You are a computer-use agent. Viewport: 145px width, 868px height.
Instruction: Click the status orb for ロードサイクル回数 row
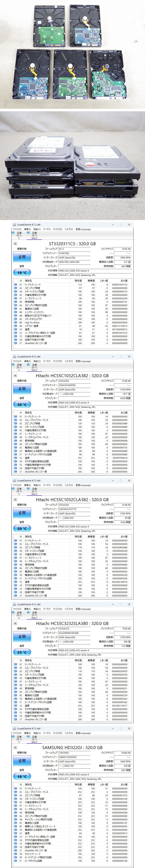point(16,861)
